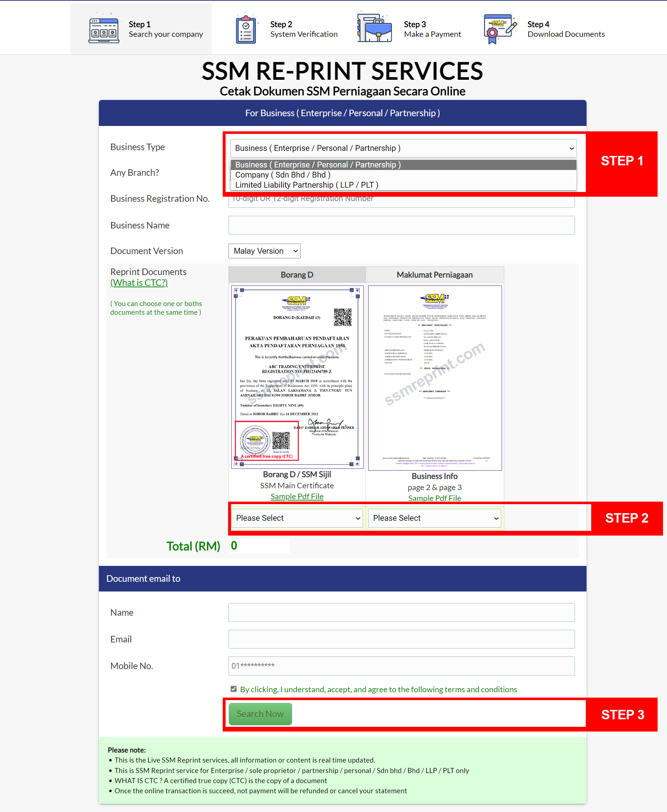Click the QR code on Borang D certificate
The height and width of the screenshot is (812, 667).
(342, 317)
